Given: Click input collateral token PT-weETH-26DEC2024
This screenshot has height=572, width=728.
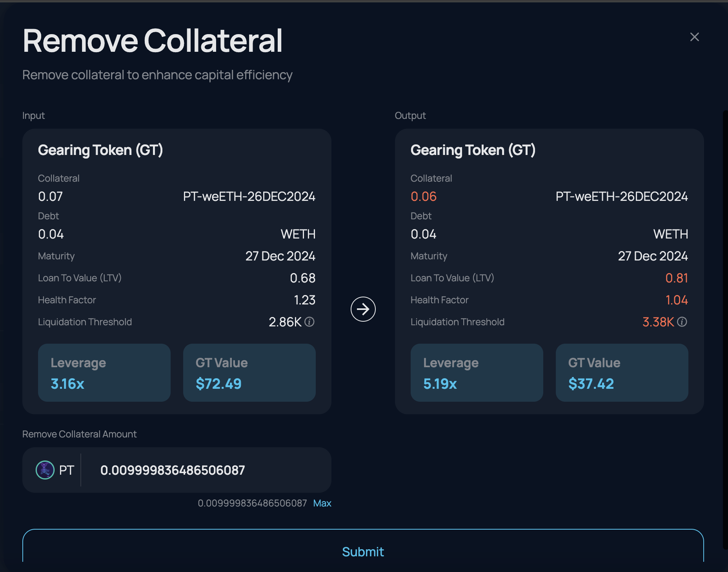Looking at the screenshot, I should [249, 197].
